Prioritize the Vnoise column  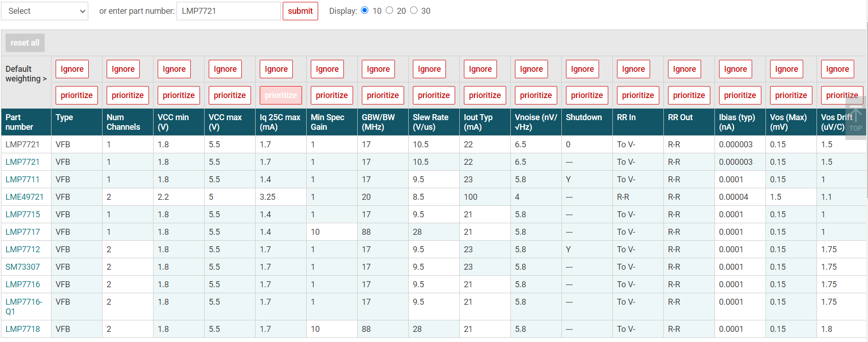(536, 95)
